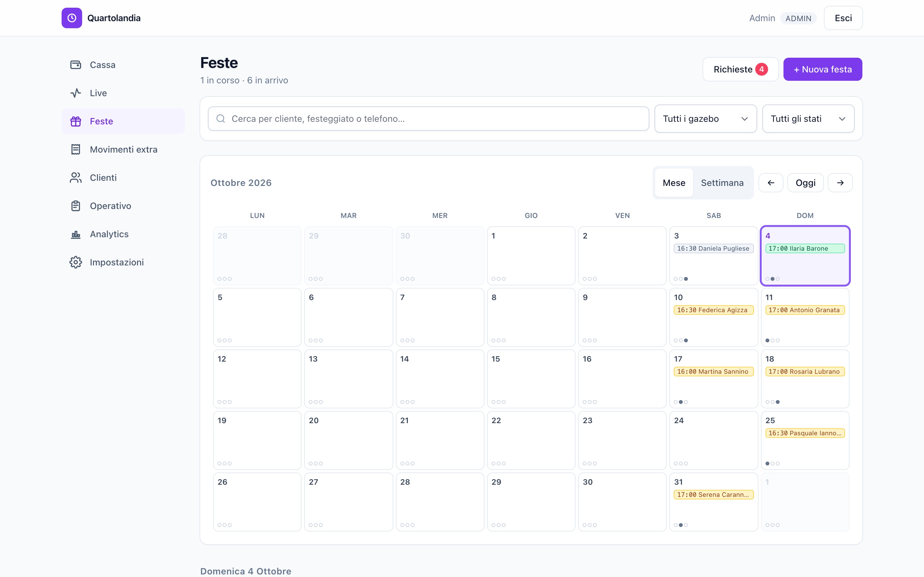Click the + Nuova festa button
Viewport: 924px width, 577px height.
click(823, 70)
